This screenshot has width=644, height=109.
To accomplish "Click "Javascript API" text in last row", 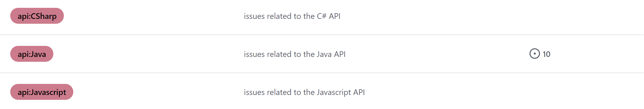I will pyautogui.click(x=341, y=92).
